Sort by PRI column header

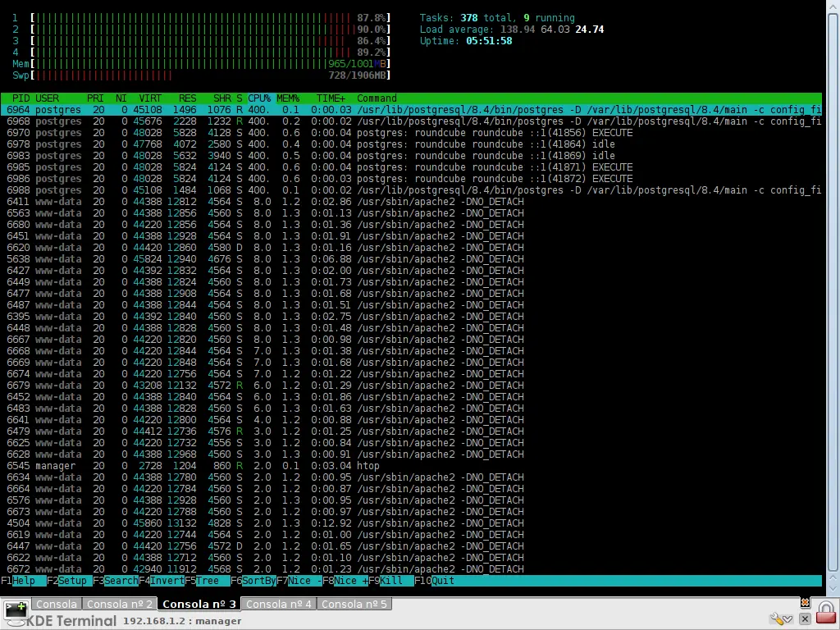[x=95, y=98]
